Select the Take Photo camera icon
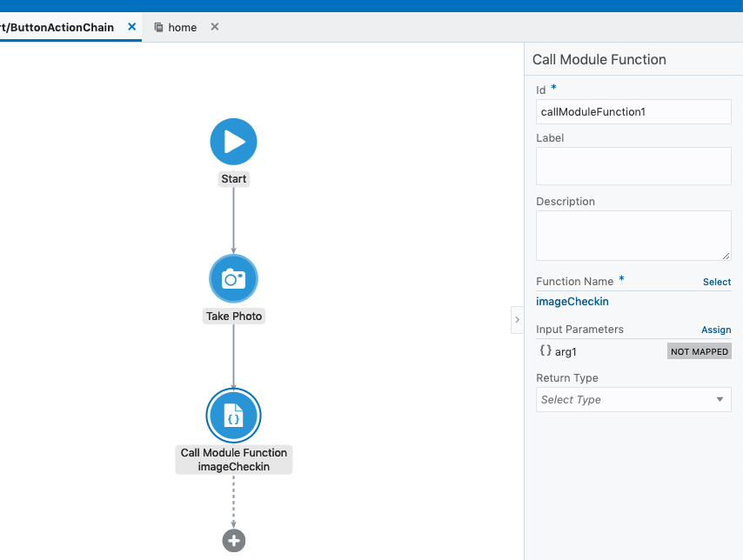 coord(233,278)
